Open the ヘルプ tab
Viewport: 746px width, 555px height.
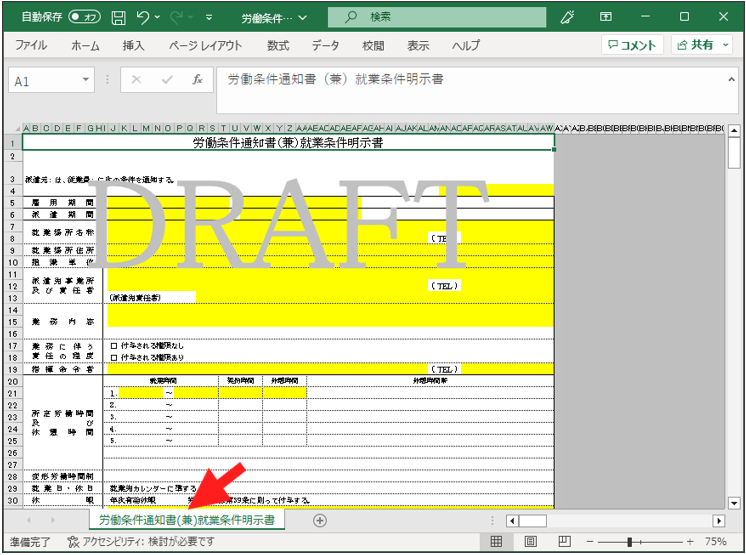(x=466, y=45)
